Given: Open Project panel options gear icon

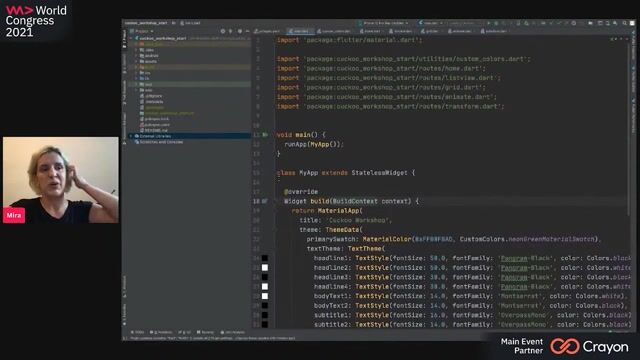Looking at the screenshot, I should click(x=240, y=31).
